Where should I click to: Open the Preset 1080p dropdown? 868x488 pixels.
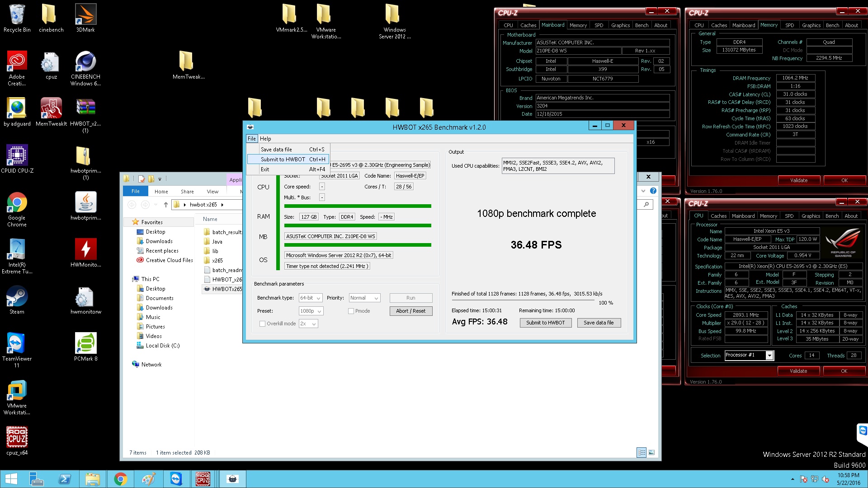pos(311,311)
